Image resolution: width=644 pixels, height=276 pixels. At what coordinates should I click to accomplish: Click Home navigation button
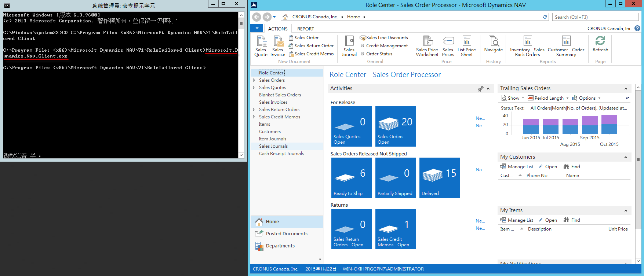click(287, 222)
